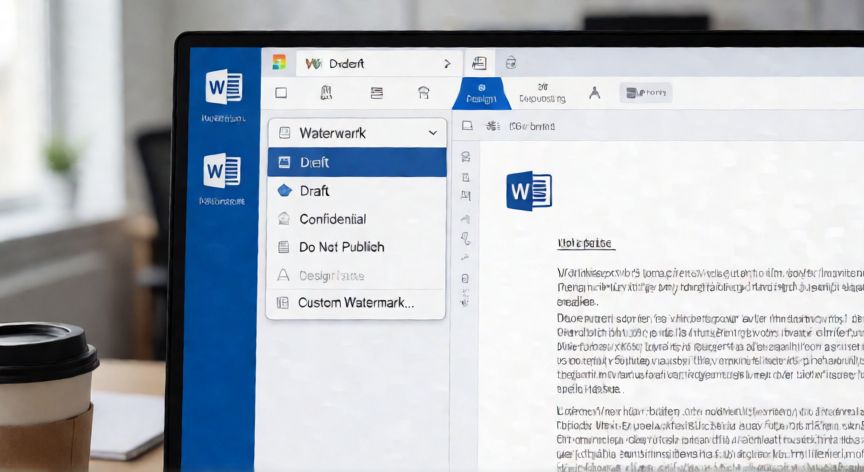Click the stacked lines icon in the ribbon row
864x472 pixels.
click(377, 93)
